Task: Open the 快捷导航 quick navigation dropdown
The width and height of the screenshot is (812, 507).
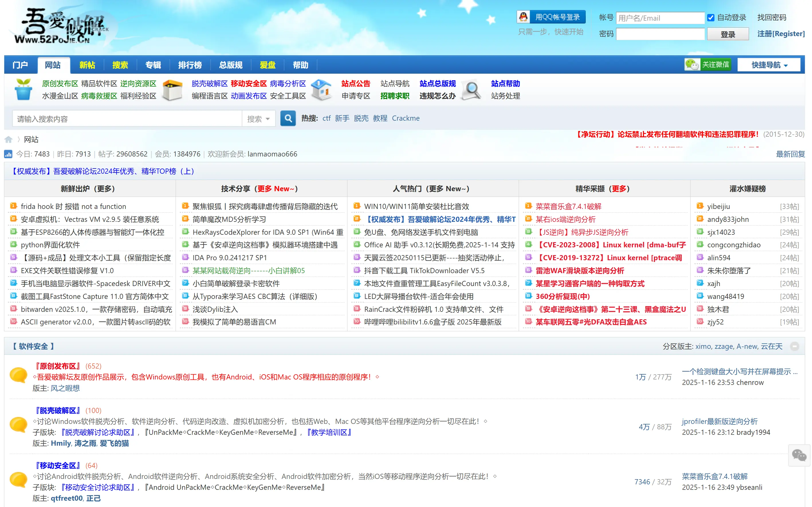Action: point(768,65)
